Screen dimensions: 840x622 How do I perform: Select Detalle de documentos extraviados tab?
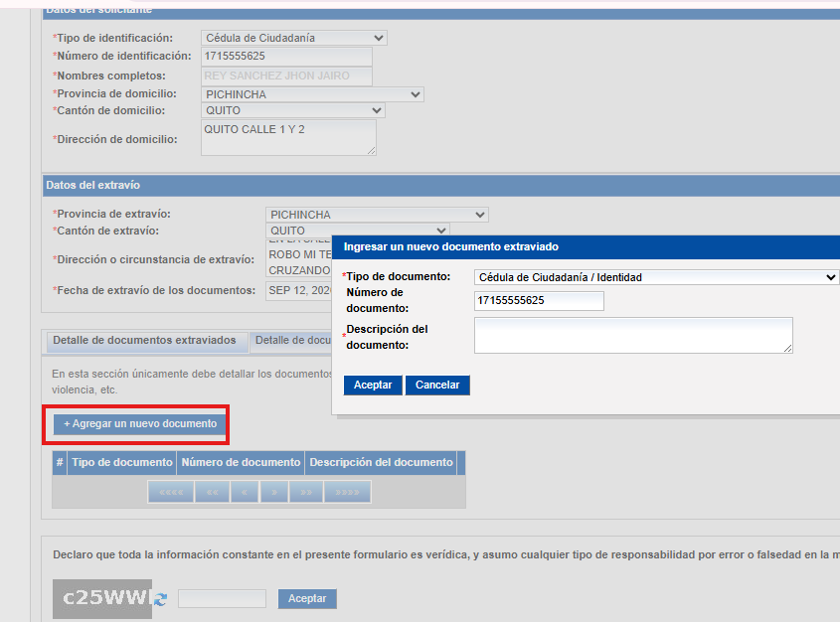point(145,341)
